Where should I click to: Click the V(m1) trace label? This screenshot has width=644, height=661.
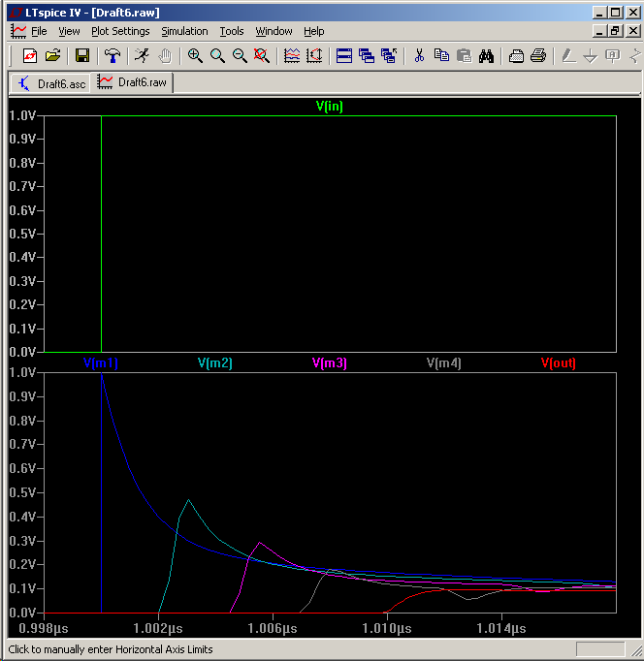tap(100, 362)
